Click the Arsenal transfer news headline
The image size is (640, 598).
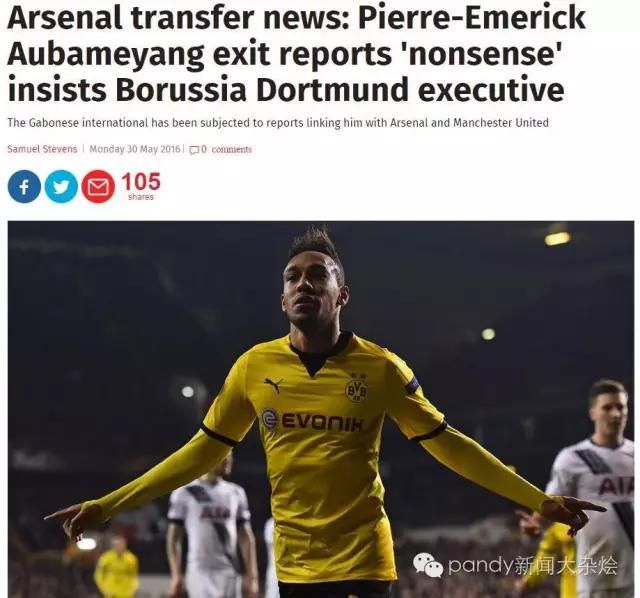tap(297, 53)
